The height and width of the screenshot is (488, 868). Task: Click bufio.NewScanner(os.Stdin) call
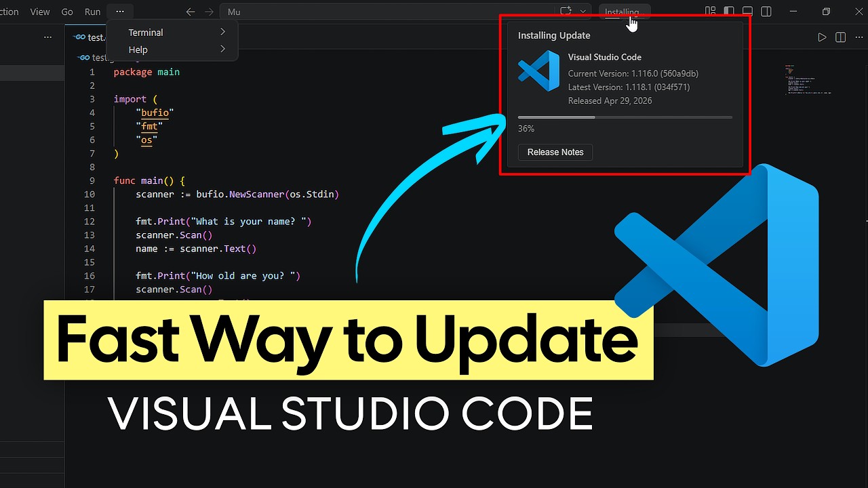tap(267, 194)
